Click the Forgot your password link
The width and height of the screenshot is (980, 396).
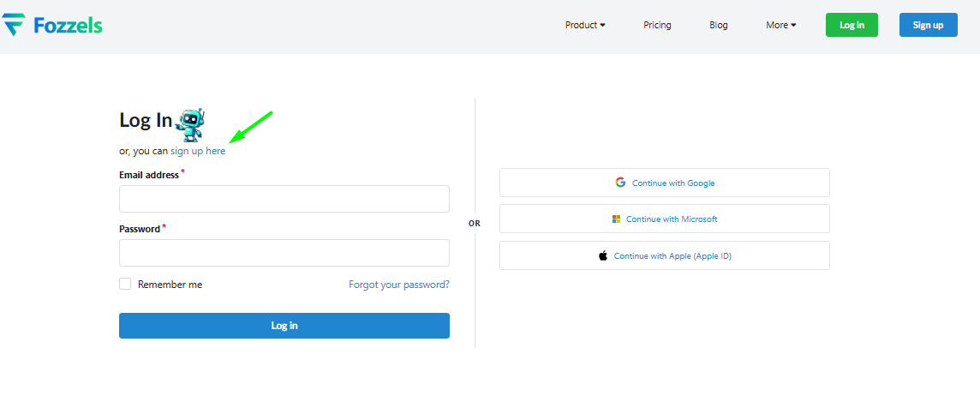click(398, 285)
